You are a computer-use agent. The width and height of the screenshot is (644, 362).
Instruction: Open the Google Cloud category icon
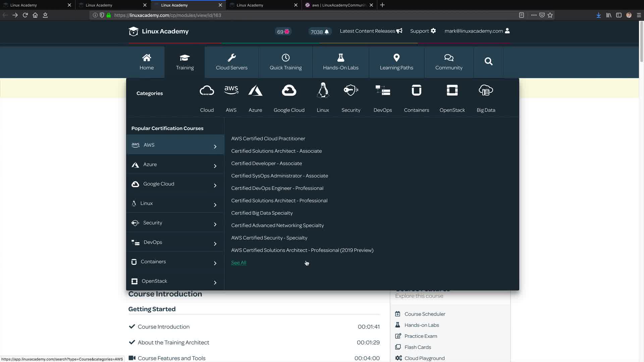coord(289,90)
